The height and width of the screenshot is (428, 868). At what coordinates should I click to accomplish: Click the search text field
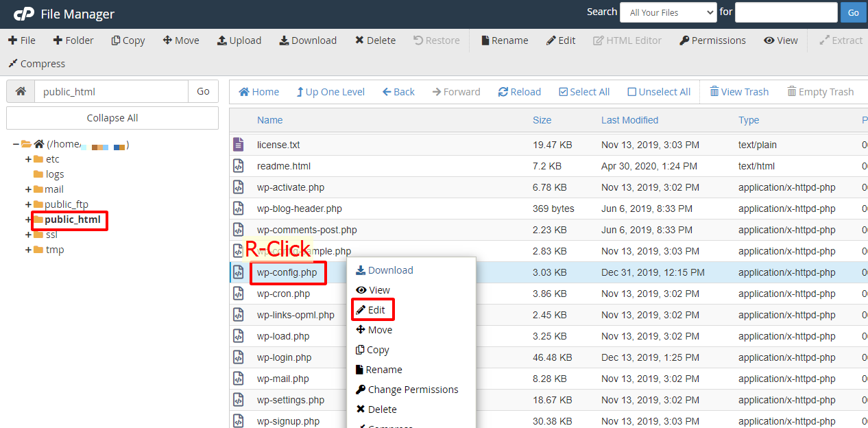(x=786, y=12)
